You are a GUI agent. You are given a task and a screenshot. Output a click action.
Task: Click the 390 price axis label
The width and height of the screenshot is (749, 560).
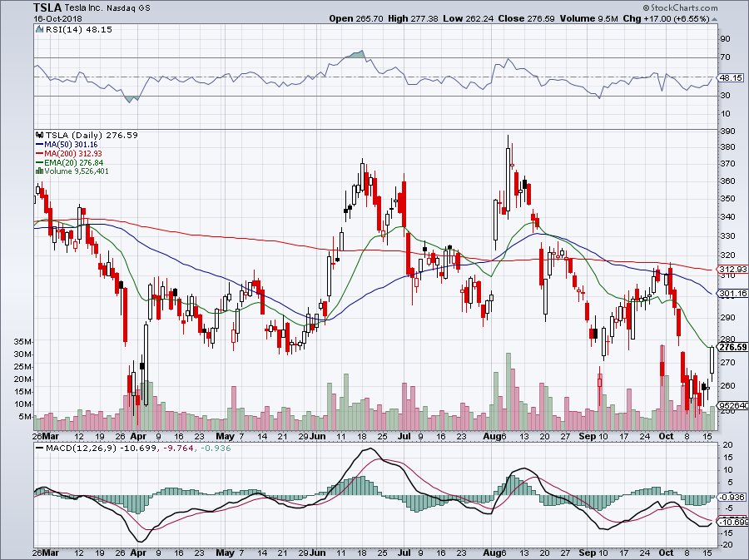pyautogui.click(x=728, y=131)
